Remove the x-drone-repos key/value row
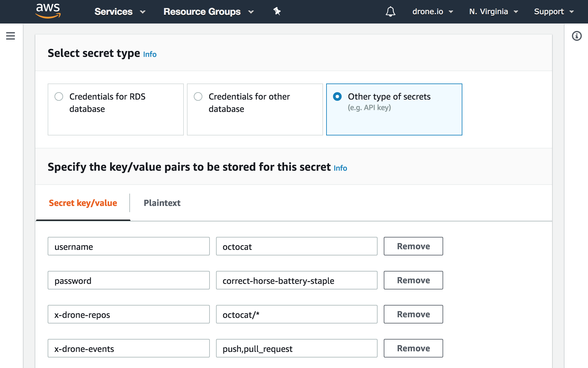 [413, 314]
